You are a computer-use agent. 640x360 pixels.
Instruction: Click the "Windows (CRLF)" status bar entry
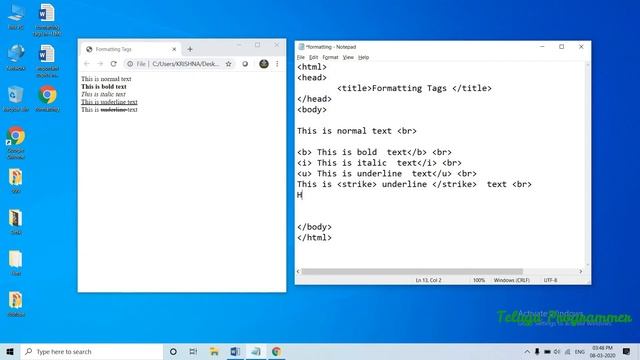[511, 280]
